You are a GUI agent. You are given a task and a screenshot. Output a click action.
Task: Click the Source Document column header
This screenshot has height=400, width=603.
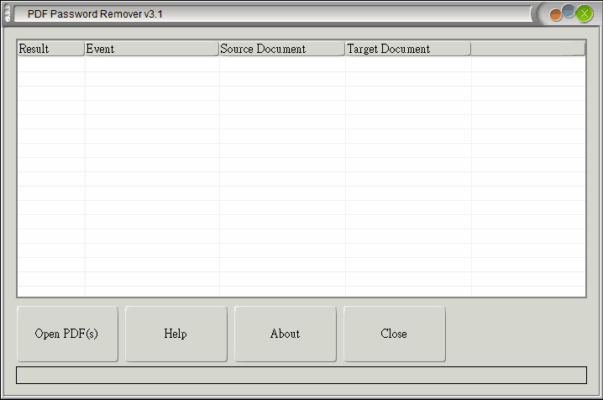click(x=282, y=49)
